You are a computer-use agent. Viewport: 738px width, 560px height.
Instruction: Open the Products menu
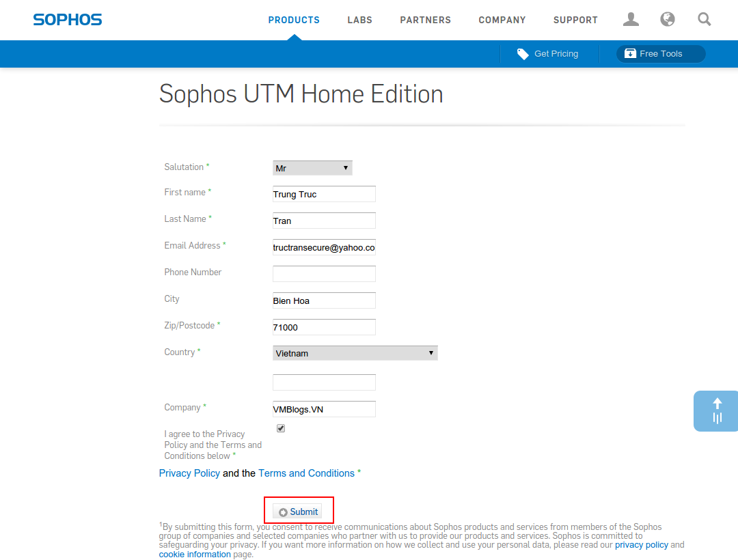point(294,20)
